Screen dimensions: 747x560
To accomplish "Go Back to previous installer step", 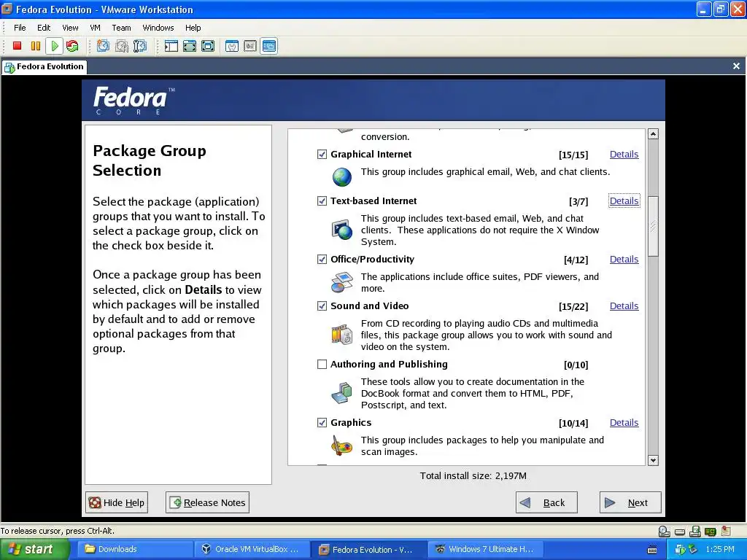I will 546,502.
